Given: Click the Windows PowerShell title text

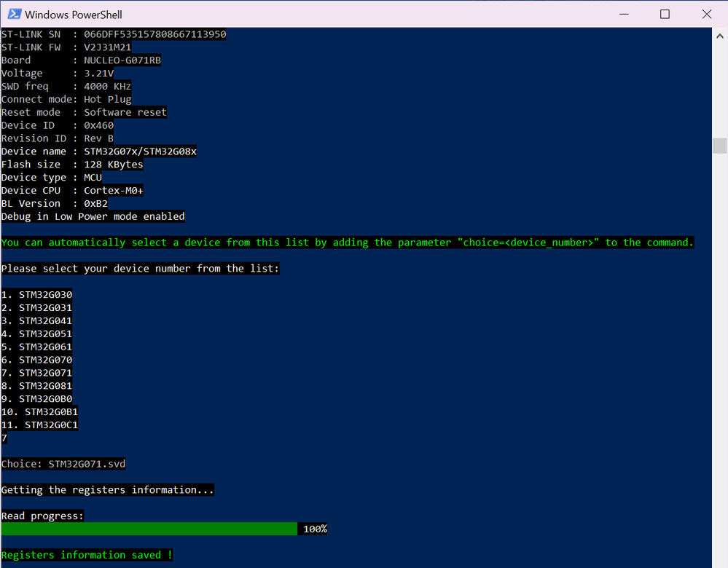Looking at the screenshot, I should pyautogui.click(x=74, y=15).
